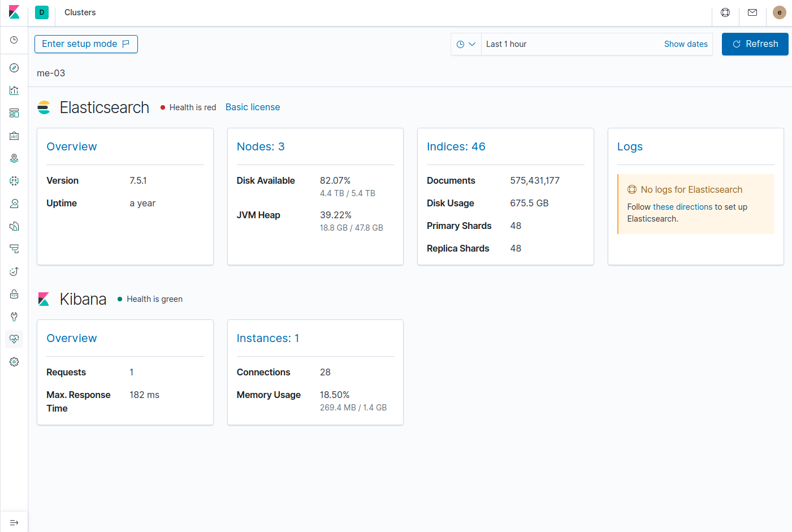Open the Clusters breadcrumb
The height and width of the screenshot is (532, 792).
pos(80,12)
